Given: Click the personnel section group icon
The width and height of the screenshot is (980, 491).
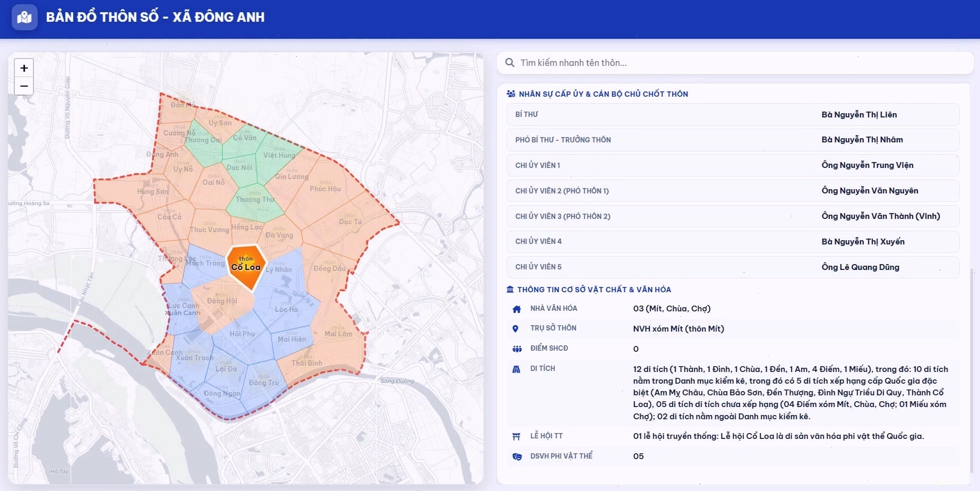Looking at the screenshot, I should point(511,94).
